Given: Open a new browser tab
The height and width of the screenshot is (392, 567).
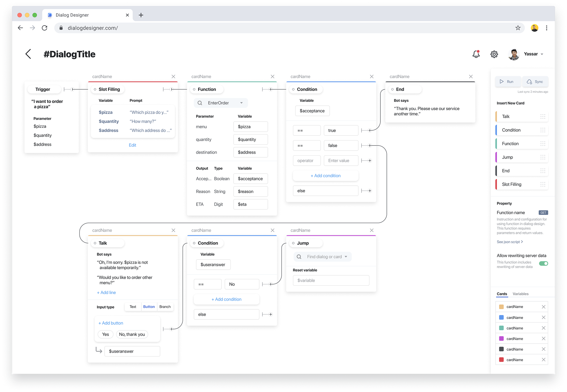Looking at the screenshot, I should coord(141,15).
